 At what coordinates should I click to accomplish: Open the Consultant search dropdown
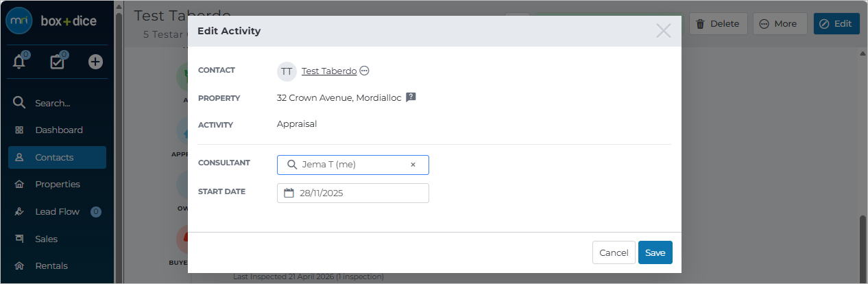(x=353, y=165)
